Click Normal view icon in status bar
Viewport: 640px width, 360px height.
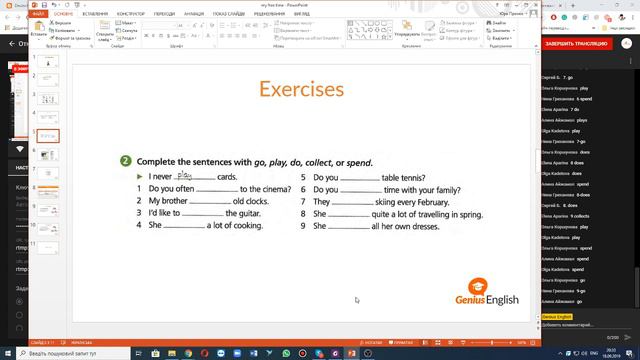[x=425, y=343]
